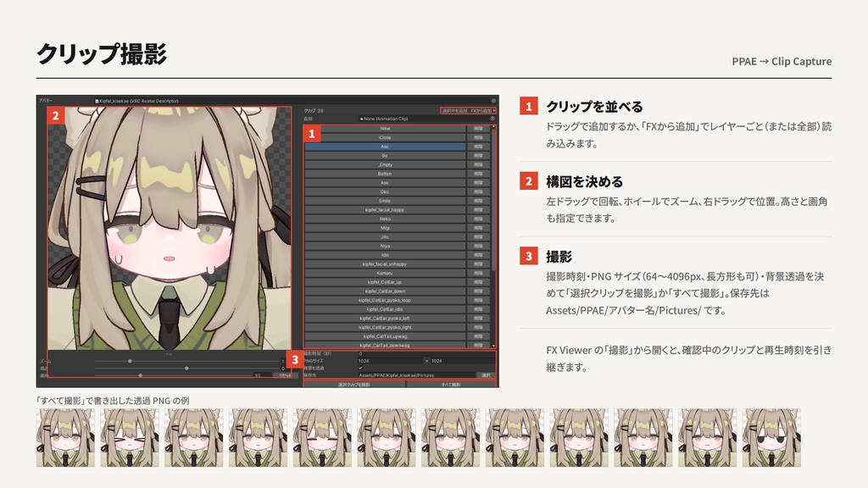The height and width of the screenshot is (488, 868).
Task: Click the clip list scroll-down arrow
Action: tap(493, 346)
